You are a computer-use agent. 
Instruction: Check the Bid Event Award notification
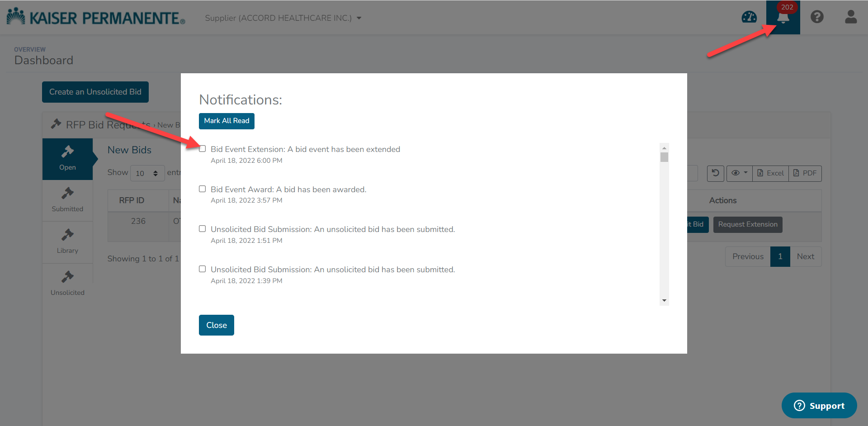pos(202,189)
